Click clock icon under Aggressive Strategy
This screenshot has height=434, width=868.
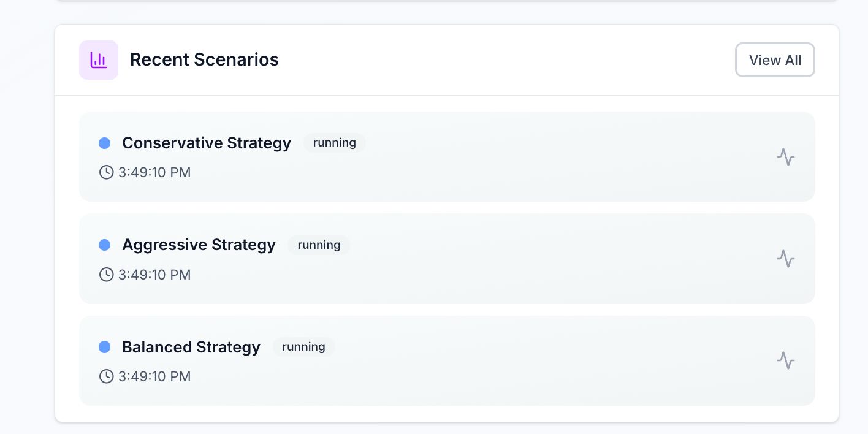(x=106, y=275)
